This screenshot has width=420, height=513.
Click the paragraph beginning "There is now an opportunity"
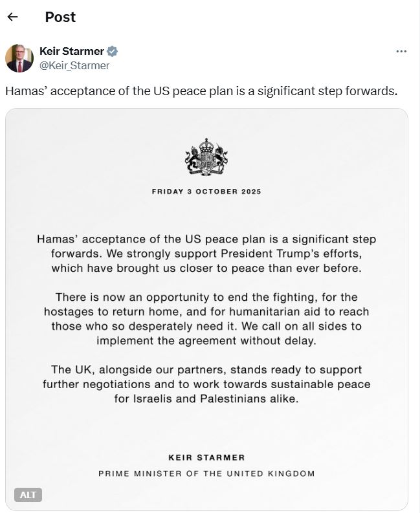click(206, 318)
